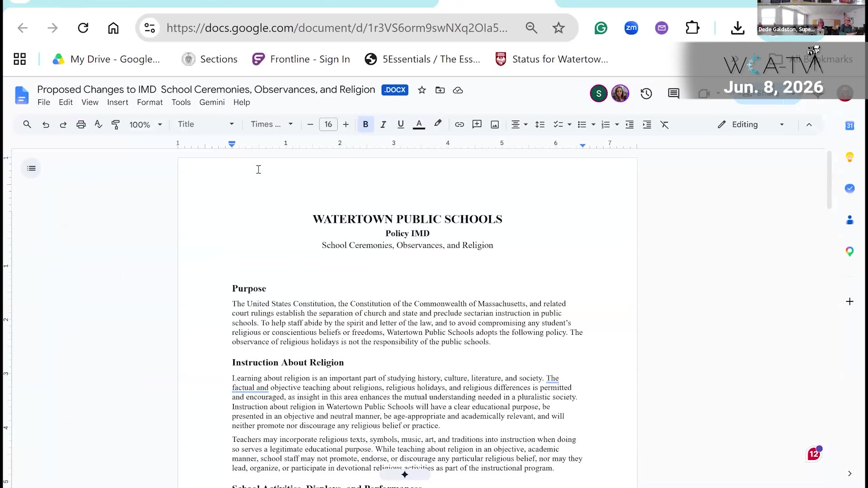The image size is (868, 488).
Task: Open line and paragraph spacing options
Action: [540, 124]
